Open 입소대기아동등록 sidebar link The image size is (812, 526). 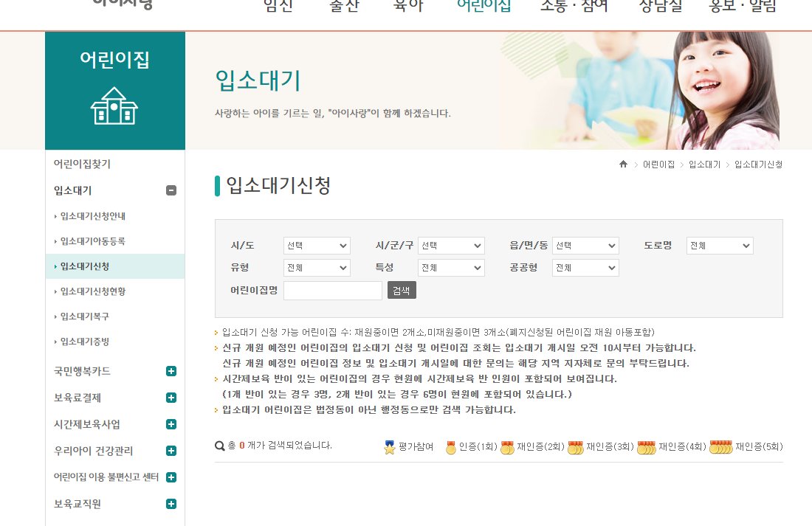coord(93,241)
